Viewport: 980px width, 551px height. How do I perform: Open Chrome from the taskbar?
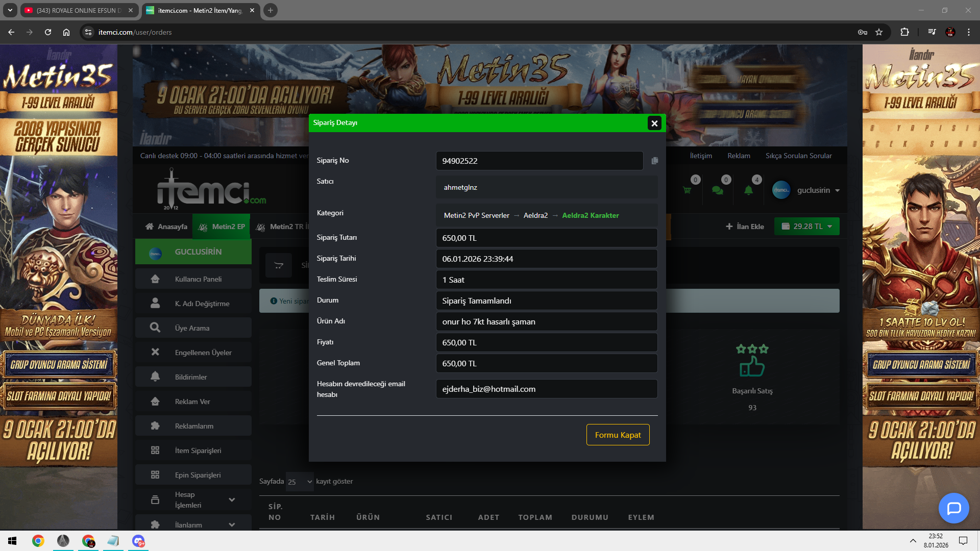click(x=38, y=541)
